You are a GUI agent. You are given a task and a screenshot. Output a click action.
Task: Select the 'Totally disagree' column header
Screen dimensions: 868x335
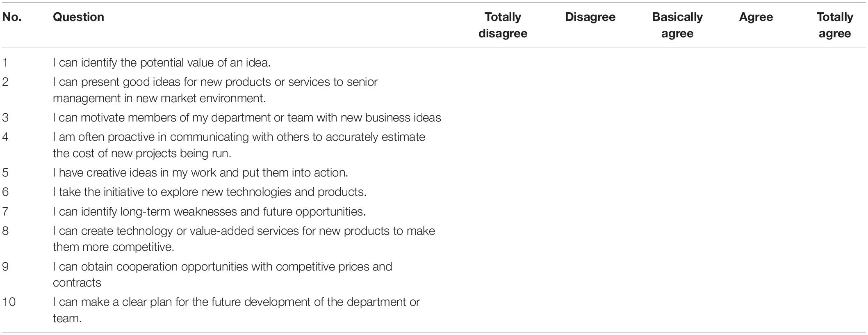503,25
